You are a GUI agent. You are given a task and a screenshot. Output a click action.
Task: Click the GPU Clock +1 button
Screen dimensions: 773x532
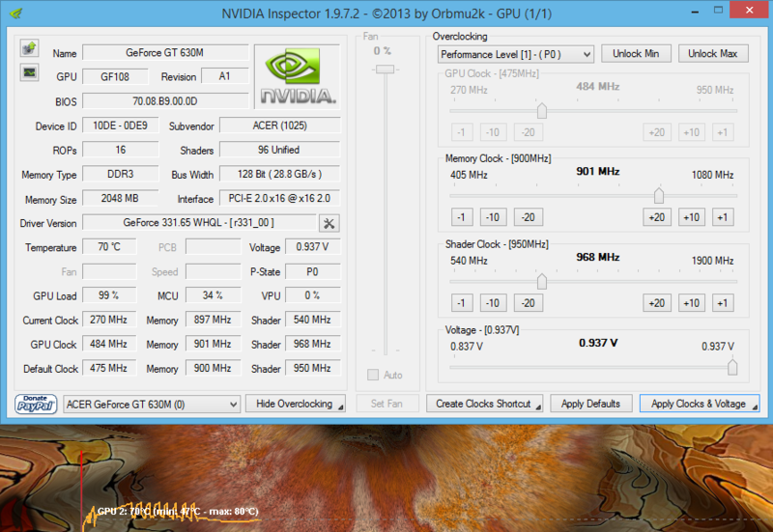pos(723,132)
